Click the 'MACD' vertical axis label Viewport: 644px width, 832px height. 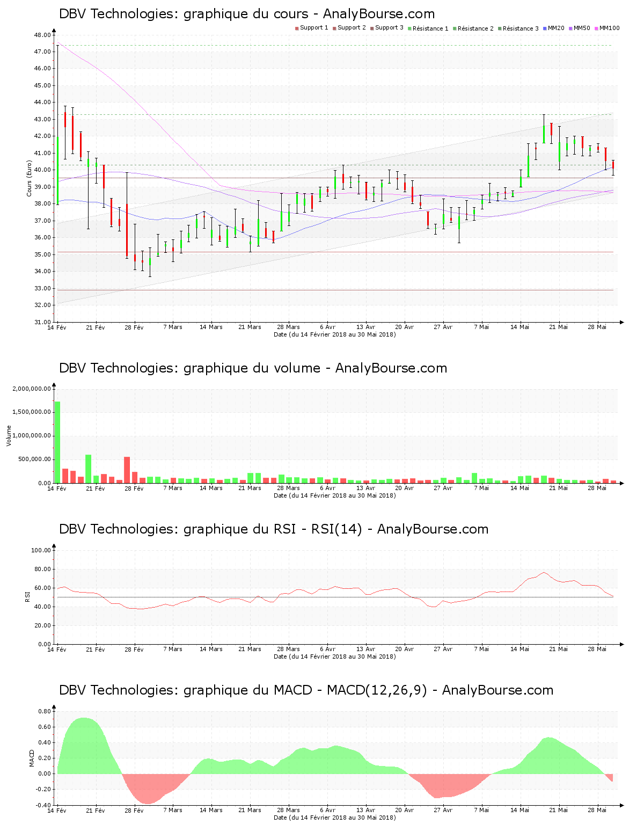click(x=32, y=758)
